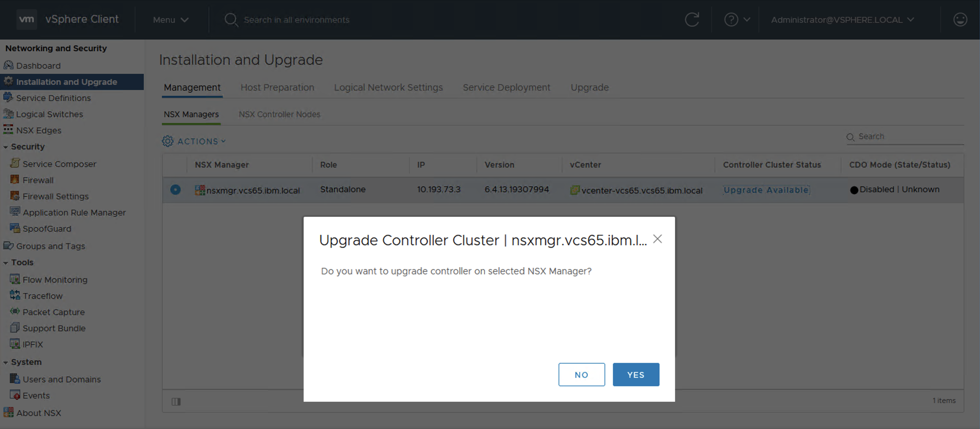Expand the Administrator@VSPHERE.LOCAL user menu
Screen dimensions: 980x429
click(x=842, y=20)
